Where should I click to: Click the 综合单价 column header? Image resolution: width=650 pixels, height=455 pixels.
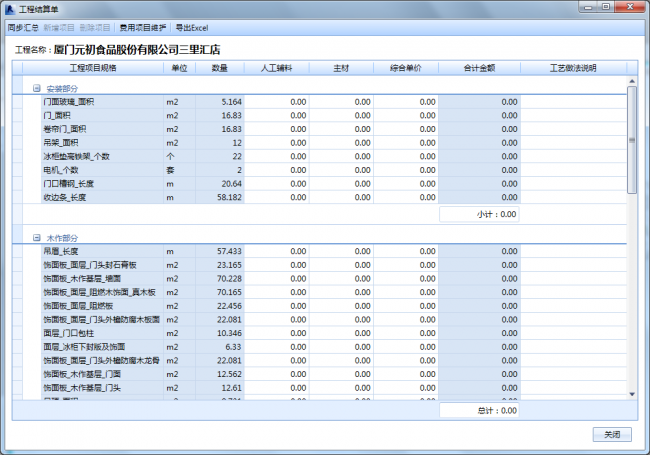point(405,68)
